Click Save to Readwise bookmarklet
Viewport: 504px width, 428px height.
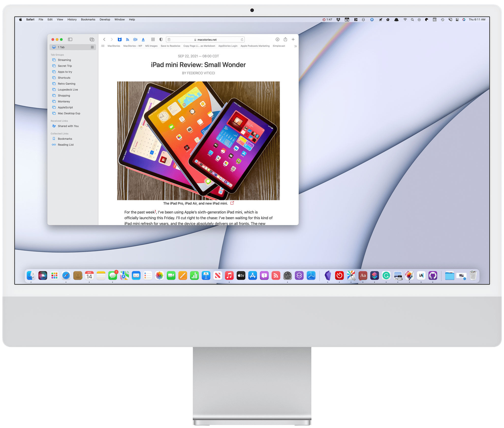pos(171,46)
